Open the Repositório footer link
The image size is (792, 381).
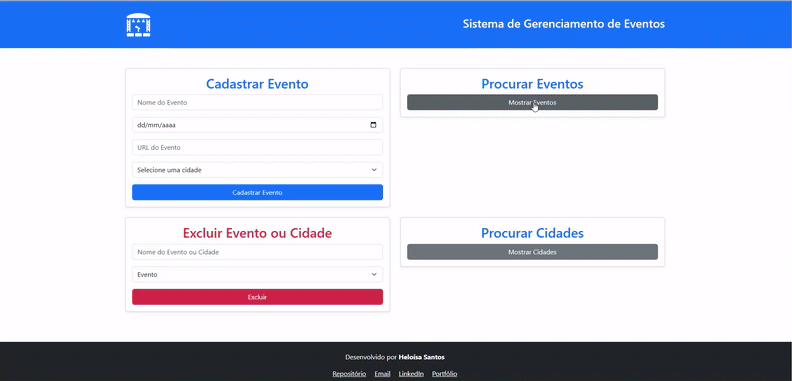click(x=349, y=374)
